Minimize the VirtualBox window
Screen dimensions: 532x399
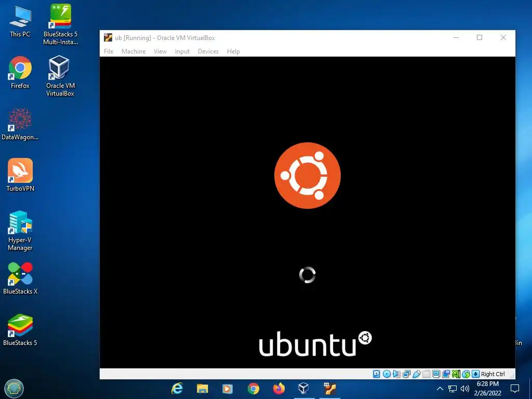[x=456, y=37]
